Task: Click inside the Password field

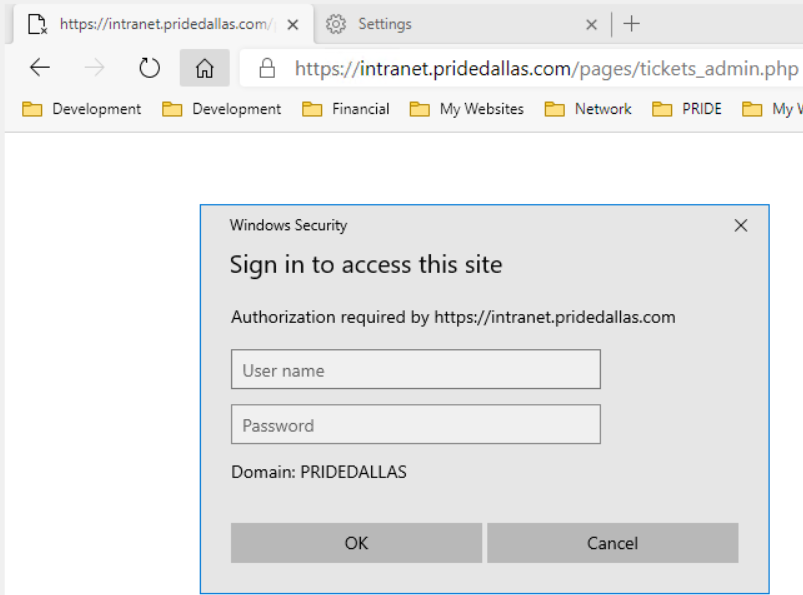Action: coord(415,424)
